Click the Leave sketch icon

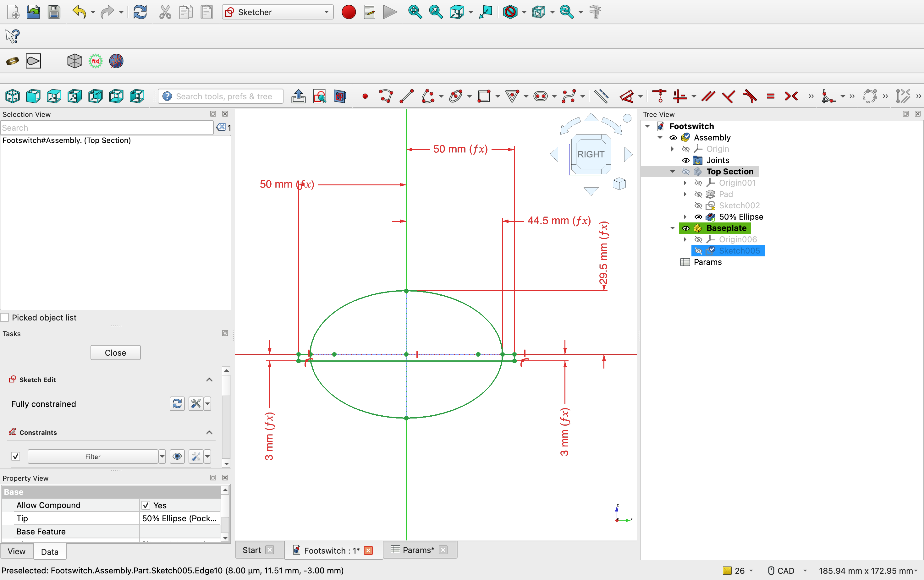299,96
